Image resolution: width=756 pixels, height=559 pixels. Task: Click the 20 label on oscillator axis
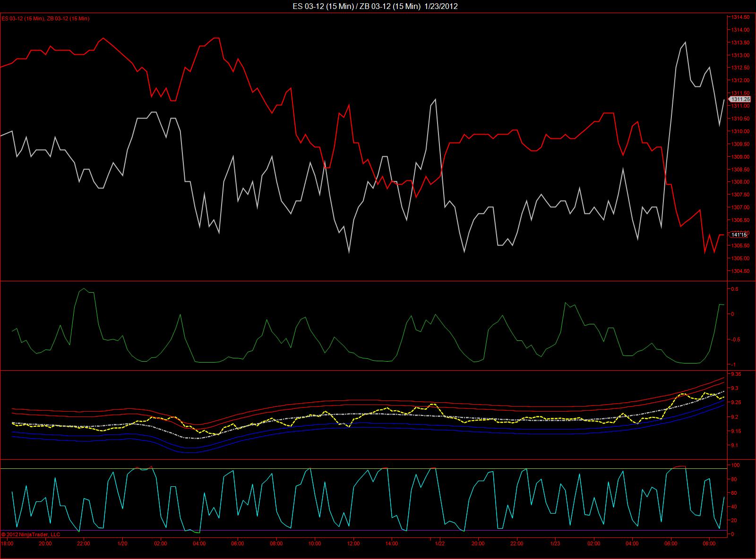point(734,520)
